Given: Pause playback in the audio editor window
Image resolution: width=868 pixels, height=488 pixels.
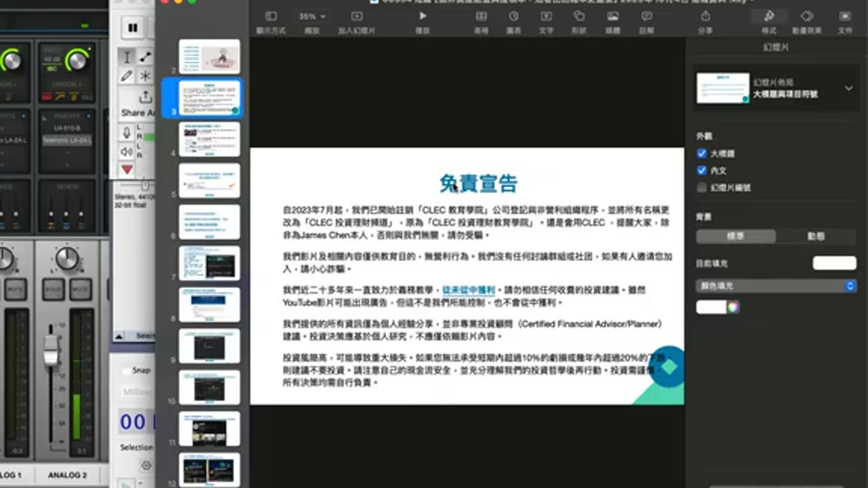Looking at the screenshot, I should pos(133,28).
